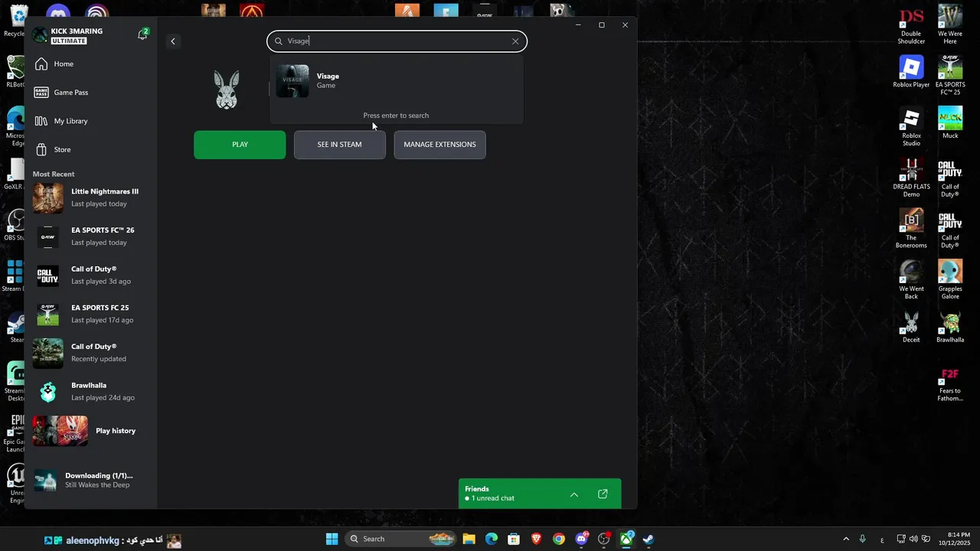Open EA SPORTS FC 26 in the sidebar
This screenshot has width=980, height=551.
pyautogui.click(x=90, y=236)
